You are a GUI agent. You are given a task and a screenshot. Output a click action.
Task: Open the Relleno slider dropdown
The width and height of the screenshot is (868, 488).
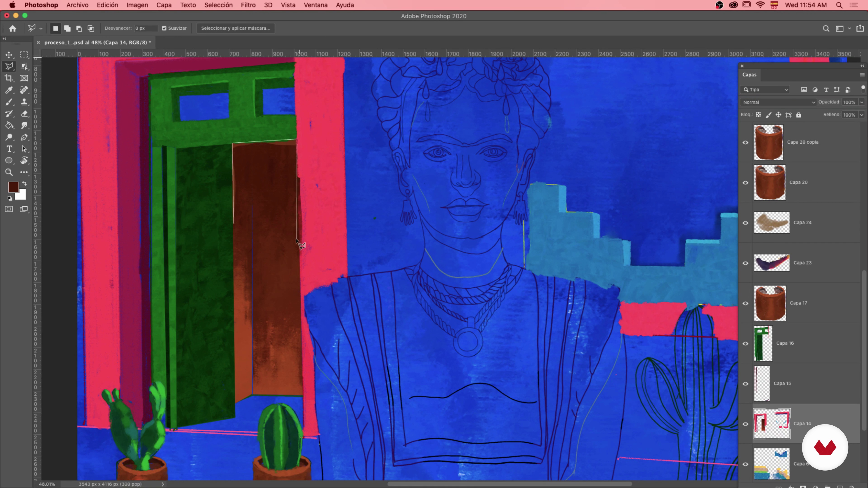pos(862,115)
